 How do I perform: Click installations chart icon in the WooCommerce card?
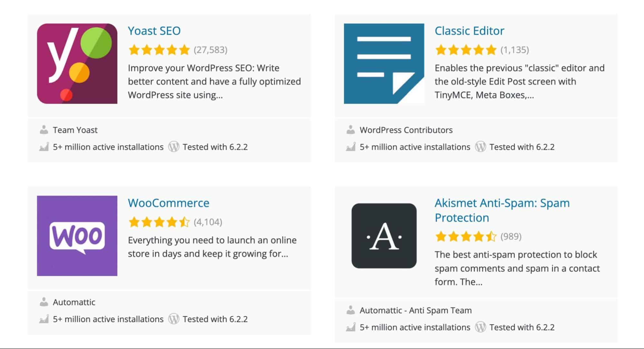click(x=44, y=319)
